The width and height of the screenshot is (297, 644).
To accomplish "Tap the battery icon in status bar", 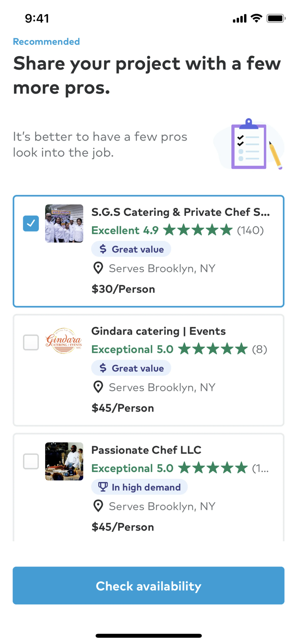I will click(276, 18).
